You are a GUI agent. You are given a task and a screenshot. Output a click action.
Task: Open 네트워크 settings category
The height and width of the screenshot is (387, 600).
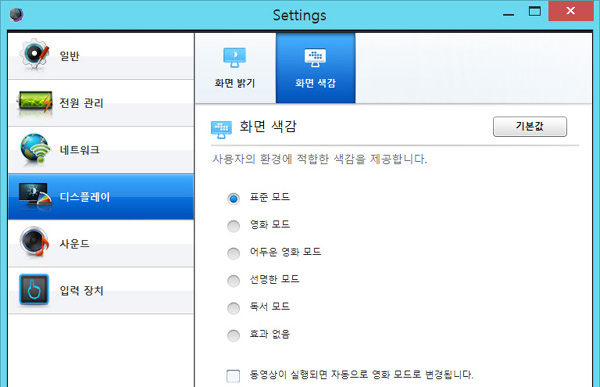coord(101,150)
